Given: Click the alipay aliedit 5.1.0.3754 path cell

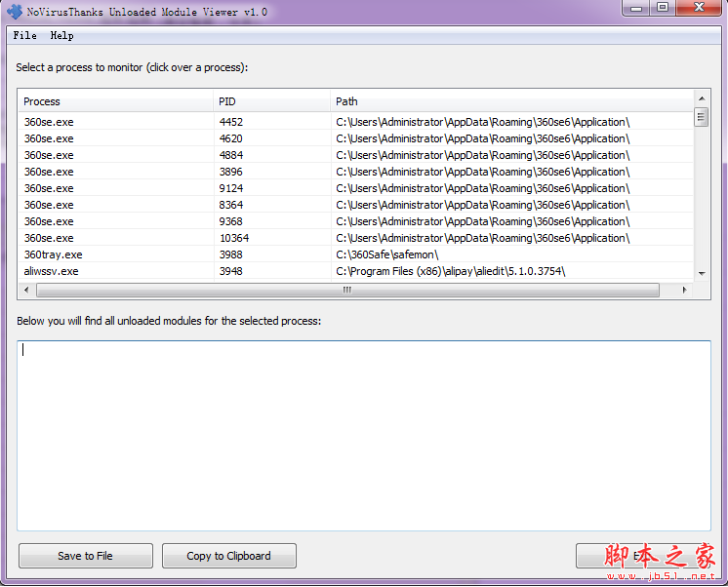Looking at the screenshot, I should coord(450,271).
